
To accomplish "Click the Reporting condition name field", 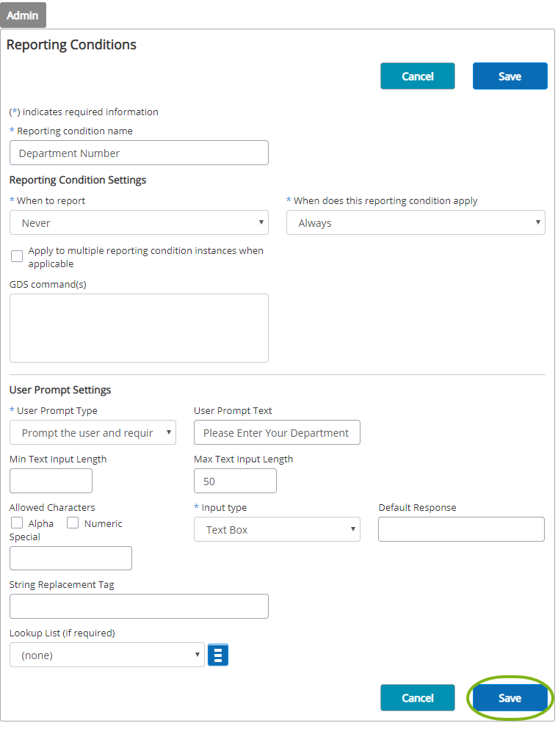I will click(139, 153).
